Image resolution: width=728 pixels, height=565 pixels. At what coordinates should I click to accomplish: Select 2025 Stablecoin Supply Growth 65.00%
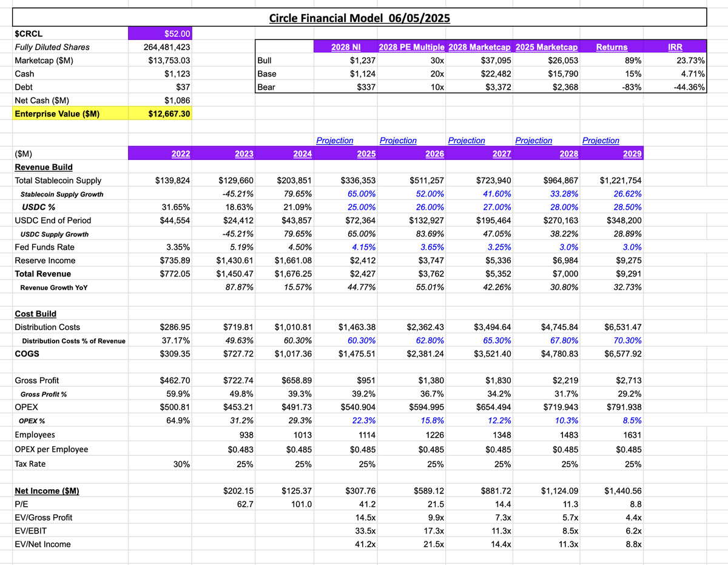point(360,194)
